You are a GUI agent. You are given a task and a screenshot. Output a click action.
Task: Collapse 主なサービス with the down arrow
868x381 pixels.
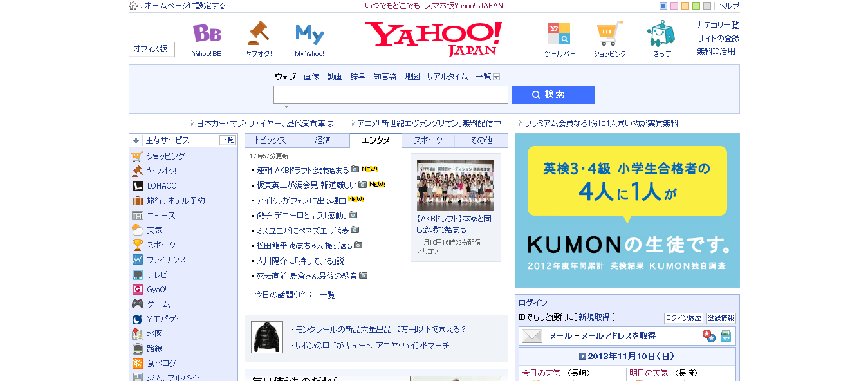pos(136,140)
